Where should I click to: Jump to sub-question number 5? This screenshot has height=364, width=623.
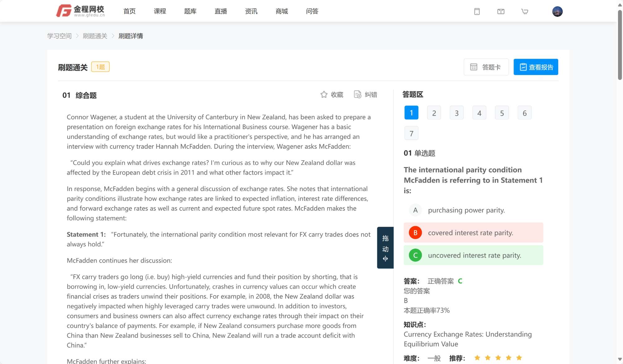[502, 113]
